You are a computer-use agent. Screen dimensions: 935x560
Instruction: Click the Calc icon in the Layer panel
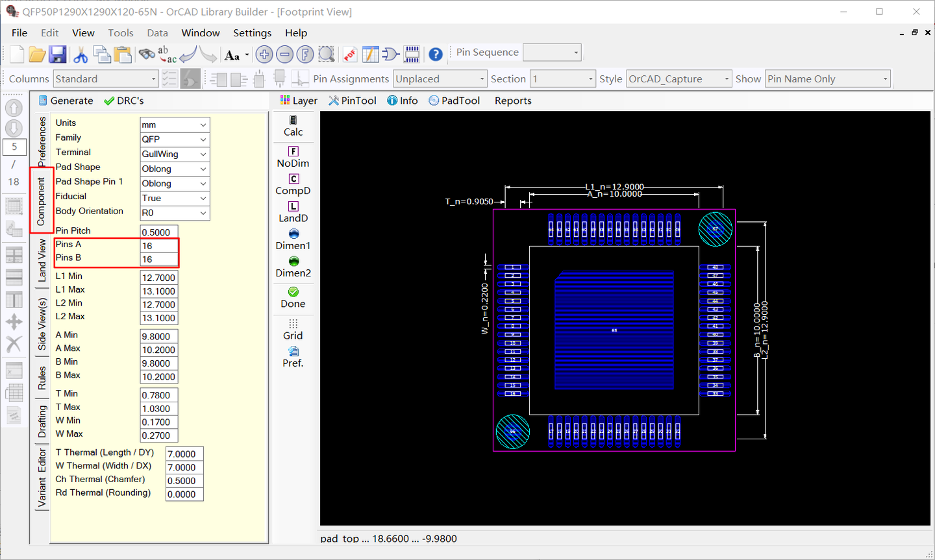pos(293,125)
